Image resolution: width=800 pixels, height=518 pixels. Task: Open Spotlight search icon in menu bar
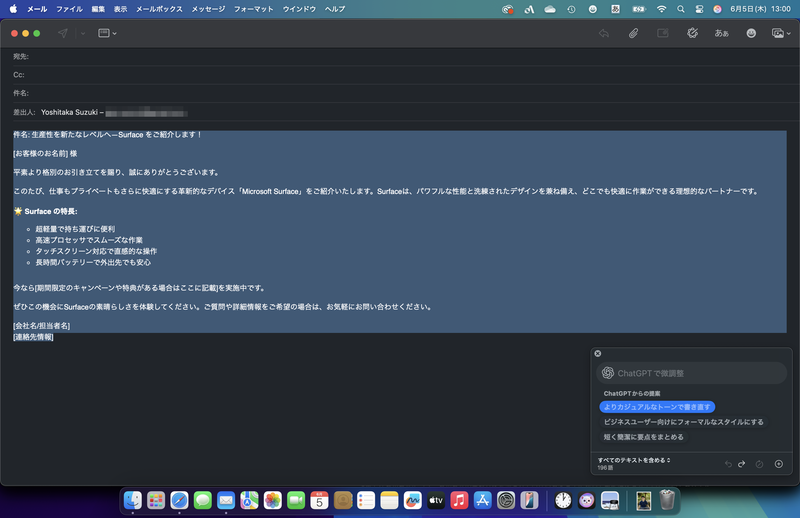[x=681, y=9]
